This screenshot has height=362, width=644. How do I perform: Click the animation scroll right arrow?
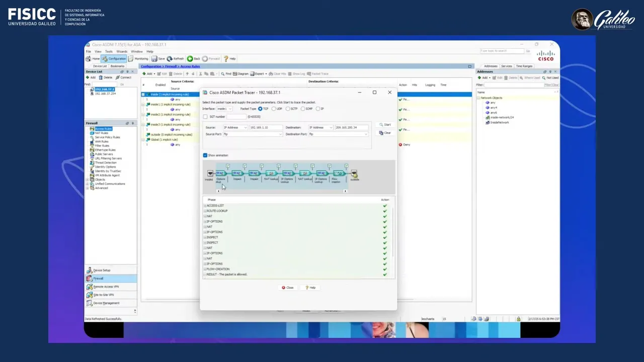pyautogui.click(x=345, y=191)
